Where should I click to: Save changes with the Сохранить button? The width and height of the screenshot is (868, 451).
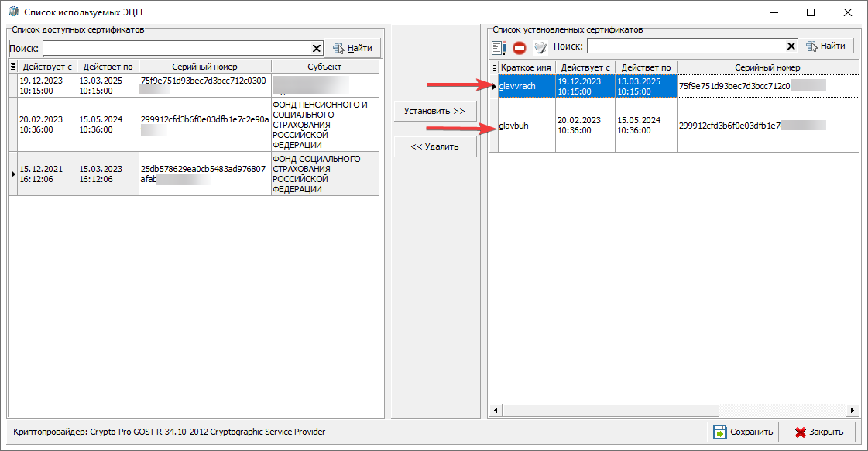coord(743,432)
